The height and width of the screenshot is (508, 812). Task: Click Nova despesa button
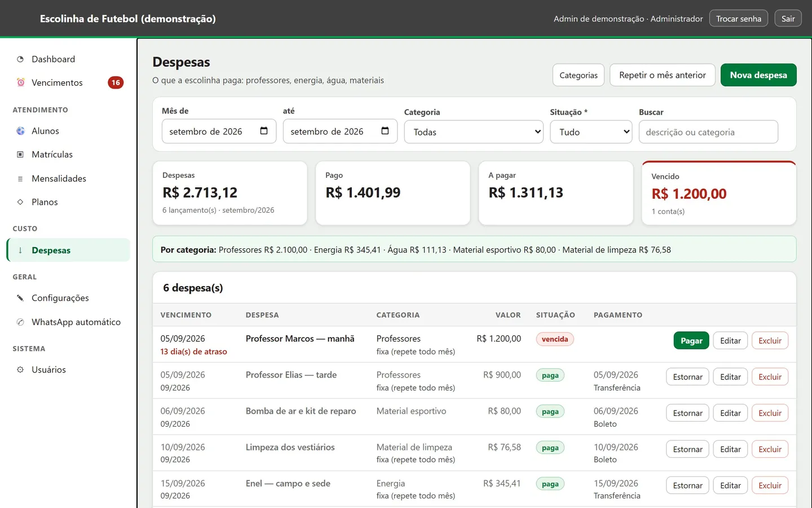click(x=758, y=75)
